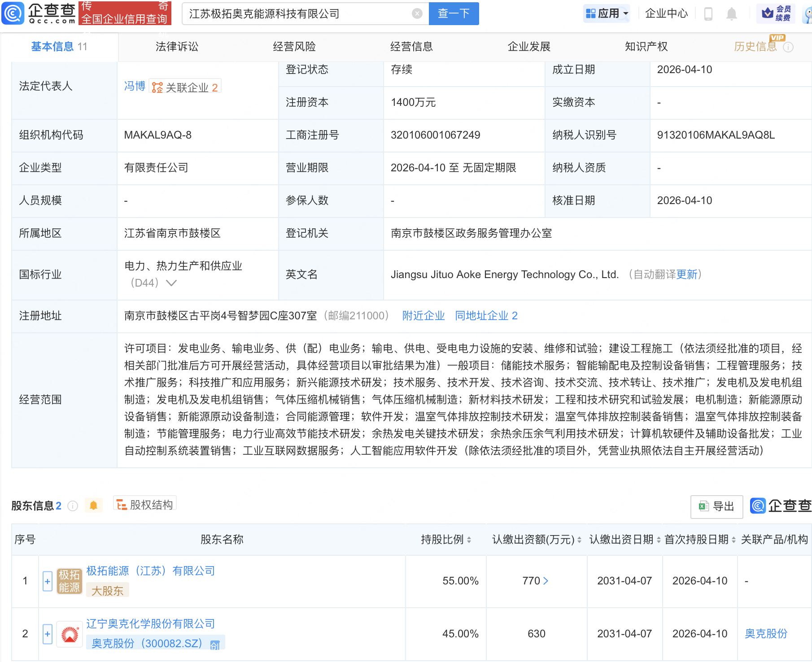Click the info icon beside 历史信息
Screen dimensions: 812x662
tap(788, 47)
